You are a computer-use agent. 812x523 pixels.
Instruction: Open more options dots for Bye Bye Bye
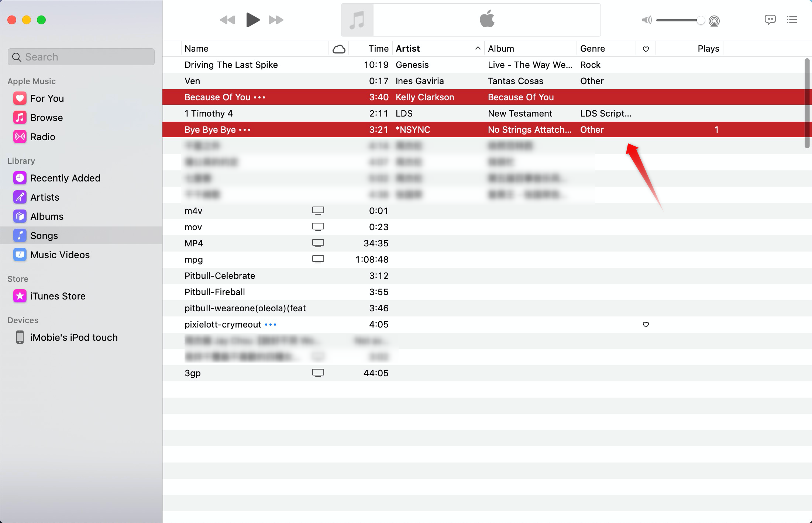pyautogui.click(x=245, y=130)
